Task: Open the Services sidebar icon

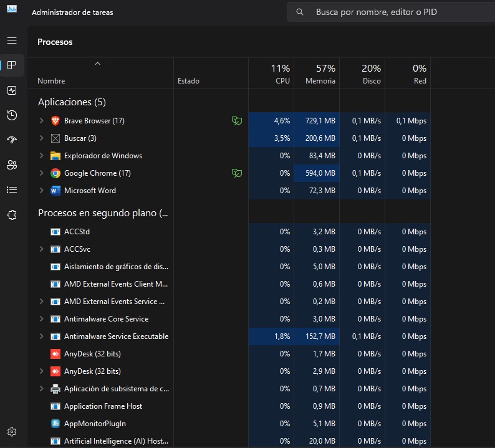Action: pyautogui.click(x=12, y=215)
